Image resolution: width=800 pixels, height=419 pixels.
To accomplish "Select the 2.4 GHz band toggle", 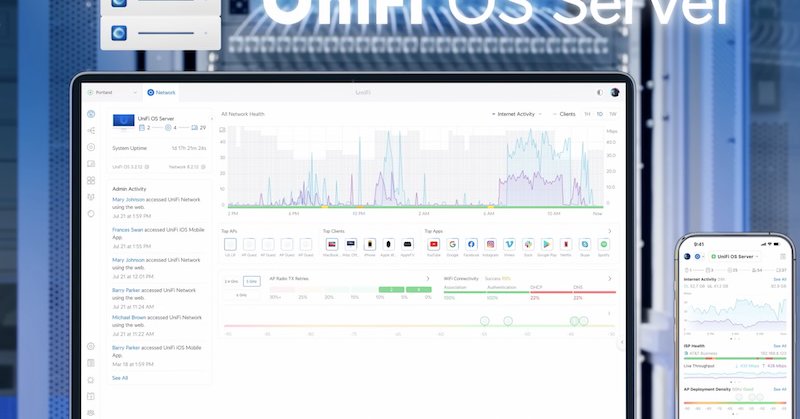I will click(x=231, y=281).
